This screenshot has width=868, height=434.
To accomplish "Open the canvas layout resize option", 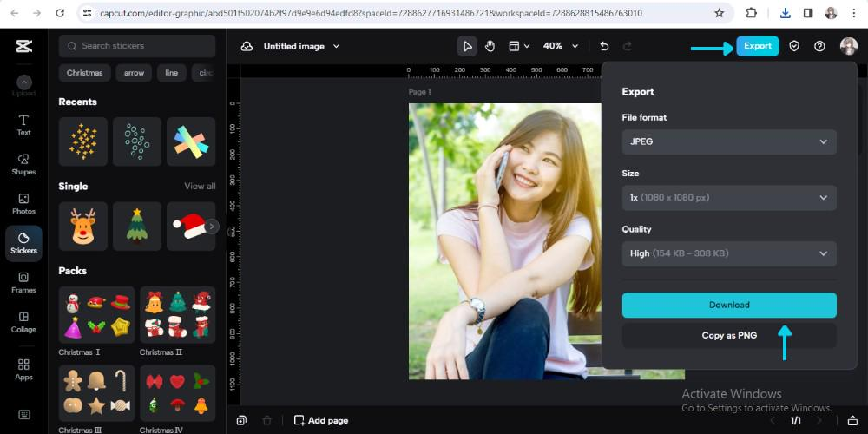I will click(x=519, y=47).
